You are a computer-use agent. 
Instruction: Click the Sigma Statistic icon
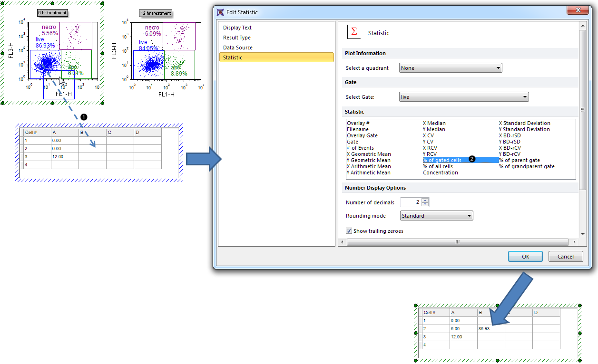click(353, 32)
